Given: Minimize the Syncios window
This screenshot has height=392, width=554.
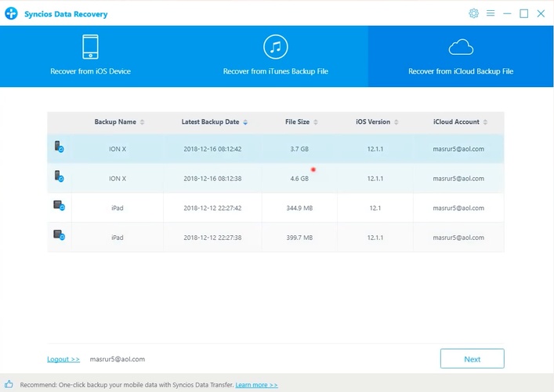Looking at the screenshot, I should (x=507, y=13).
